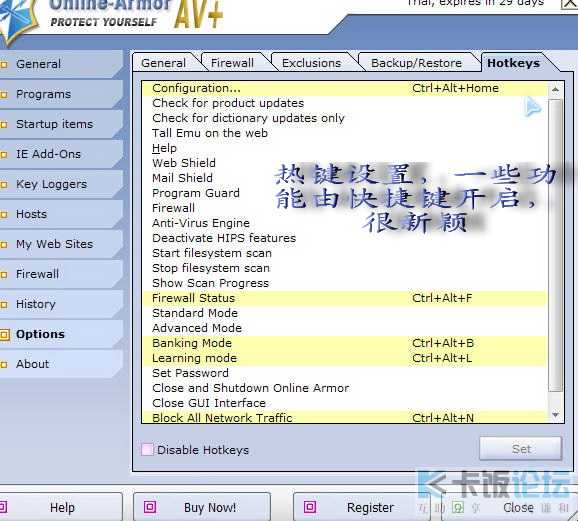
Task: Open Key Loggers in sidebar
Action: coord(61,184)
